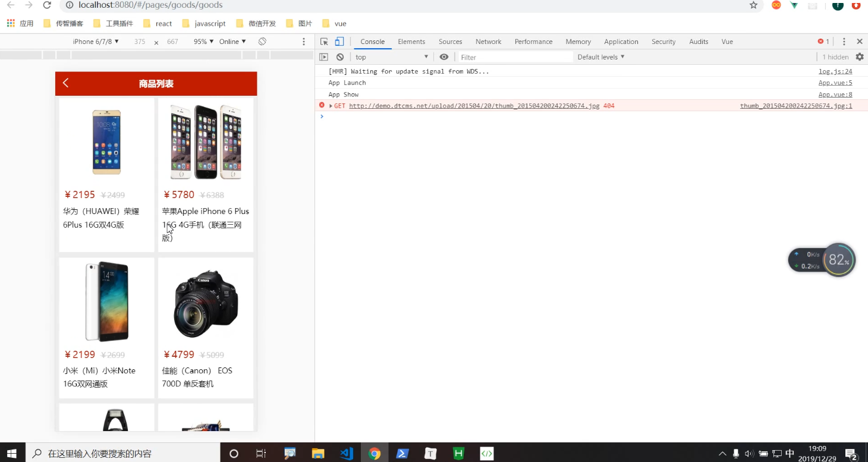Show the console sidebar
The width and height of the screenshot is (868, 462).
[323, 57]
